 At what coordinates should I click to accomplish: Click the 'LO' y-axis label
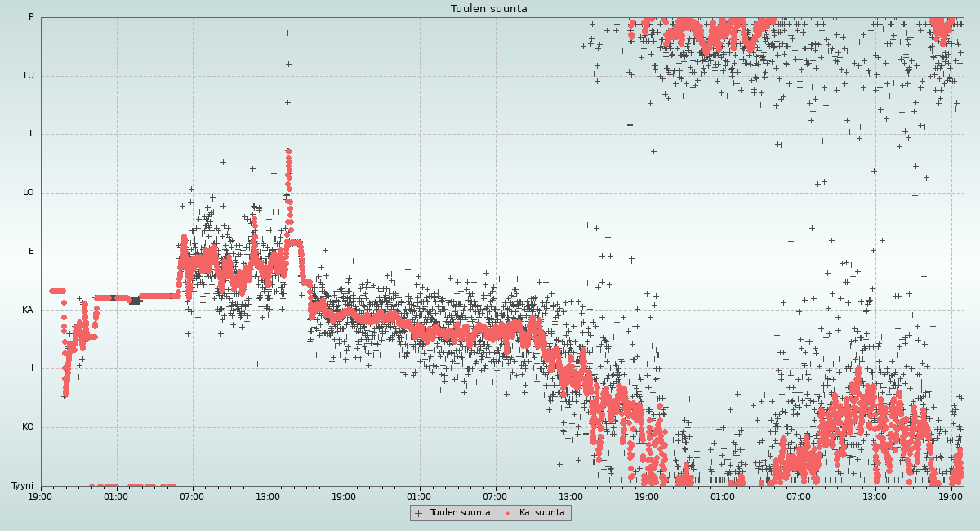29,193
